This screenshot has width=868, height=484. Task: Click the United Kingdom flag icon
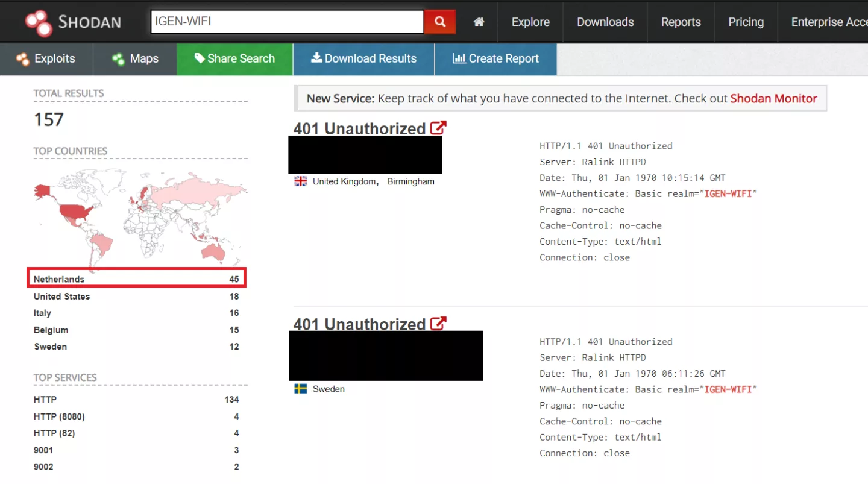coord(300,181)
